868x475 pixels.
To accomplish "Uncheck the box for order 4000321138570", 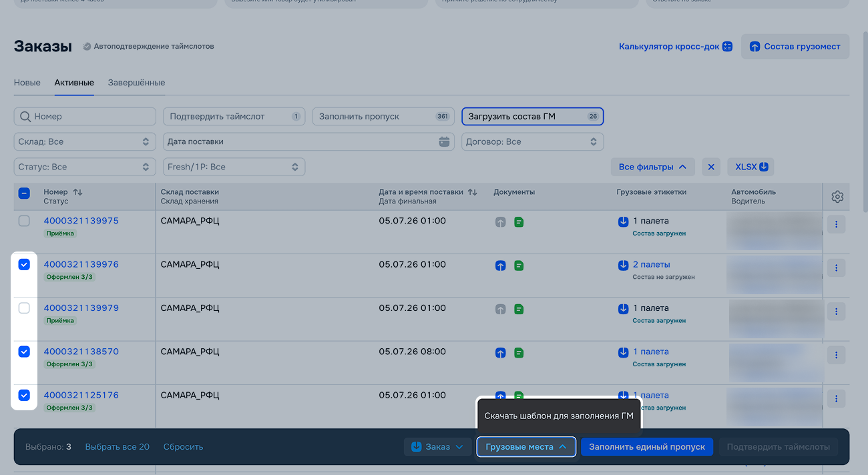I will 24,352.
